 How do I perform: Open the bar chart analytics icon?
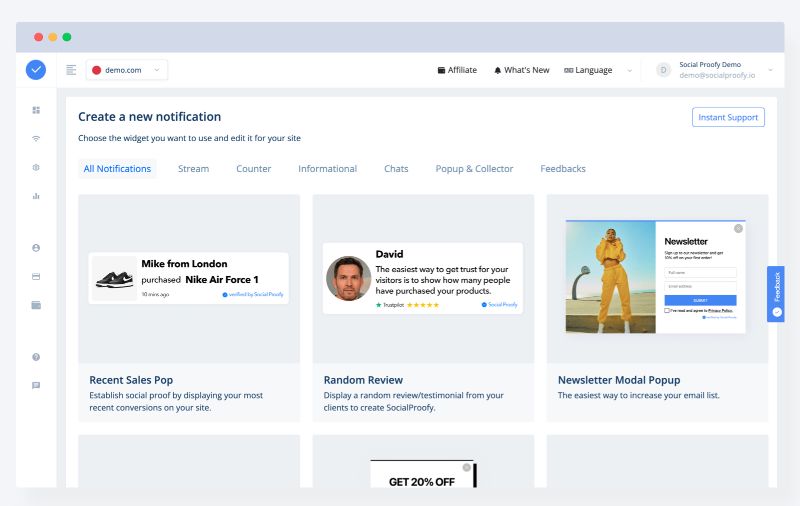coord(36,196)
